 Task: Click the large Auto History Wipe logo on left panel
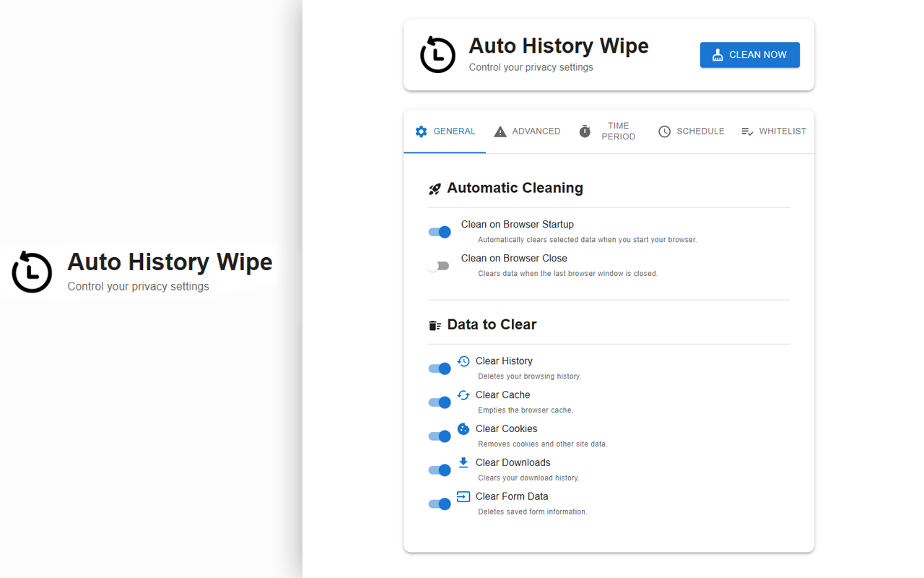pyautogui.click(x=31, y=272)
